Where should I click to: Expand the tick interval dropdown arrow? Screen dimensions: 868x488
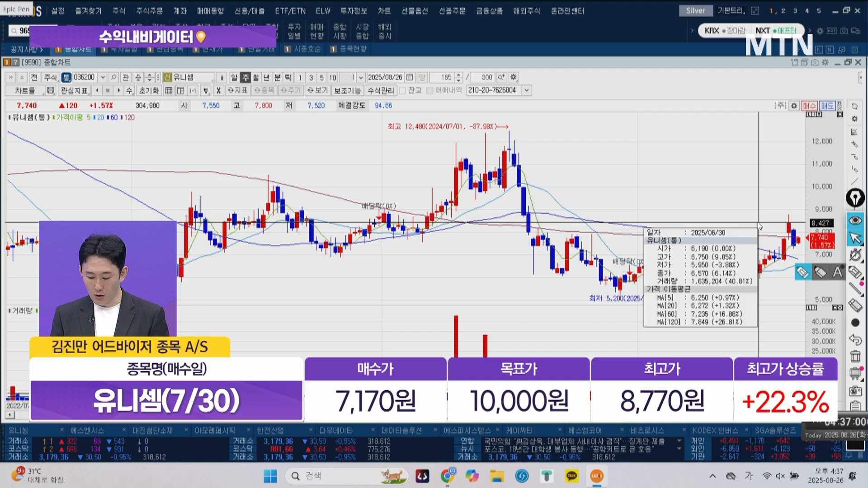[x=361, y=77]
